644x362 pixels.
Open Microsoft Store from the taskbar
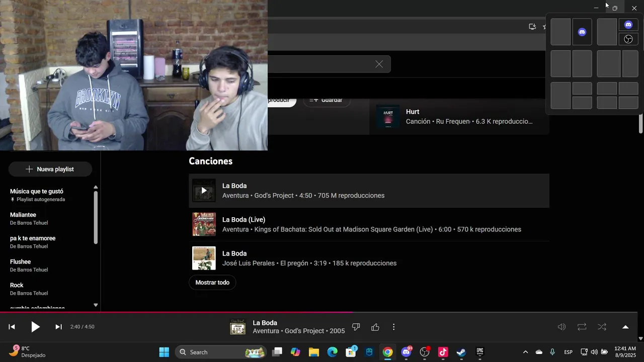(351, 352)
